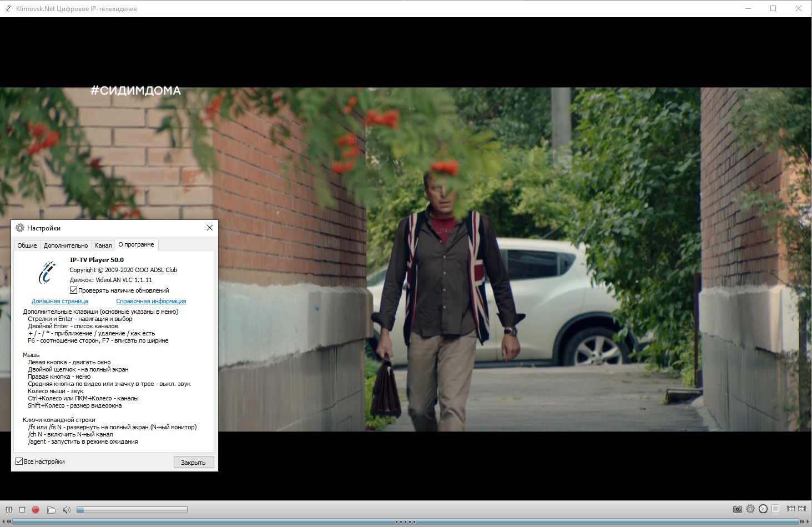The image size is (812, 527).
Task: Take a screenshot with the camera icon
Action: coord(737,509)
